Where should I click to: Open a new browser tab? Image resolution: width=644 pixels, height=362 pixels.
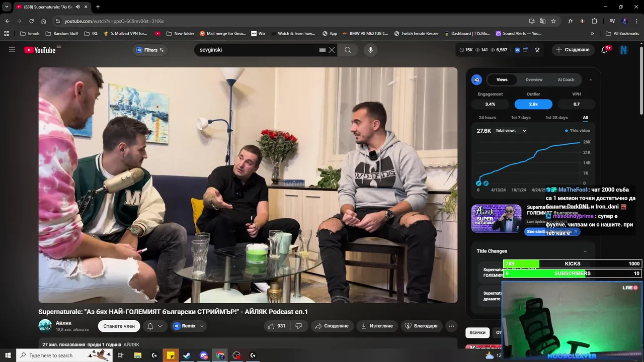click(x=98, y=7)
